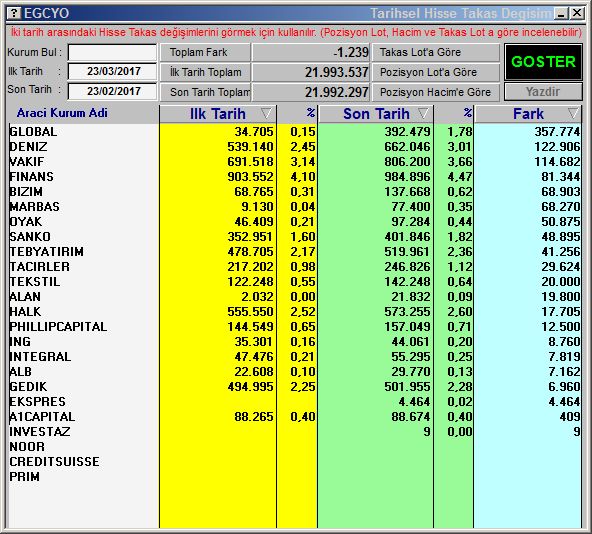
Task: Select the PHILLIPCAPITAL row
Action: (x=294, y=326)
